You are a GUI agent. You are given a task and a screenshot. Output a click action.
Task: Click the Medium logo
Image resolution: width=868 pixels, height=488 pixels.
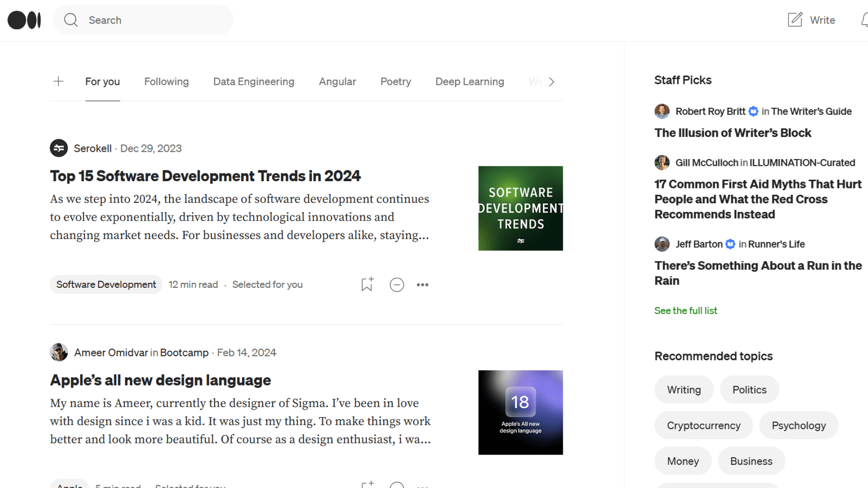(24, 20)
